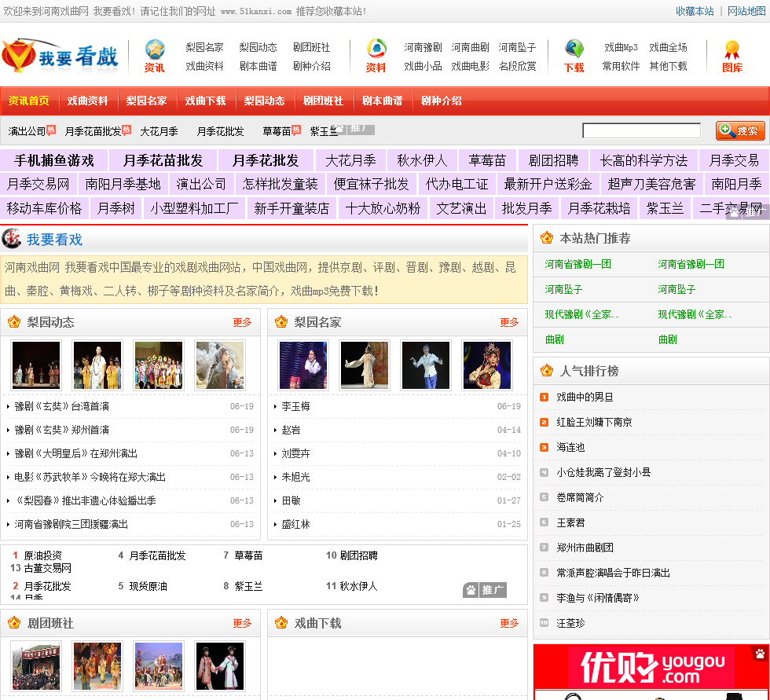
Task: Select the 剧种介绍 navigation tab
Action: (441, 101)
